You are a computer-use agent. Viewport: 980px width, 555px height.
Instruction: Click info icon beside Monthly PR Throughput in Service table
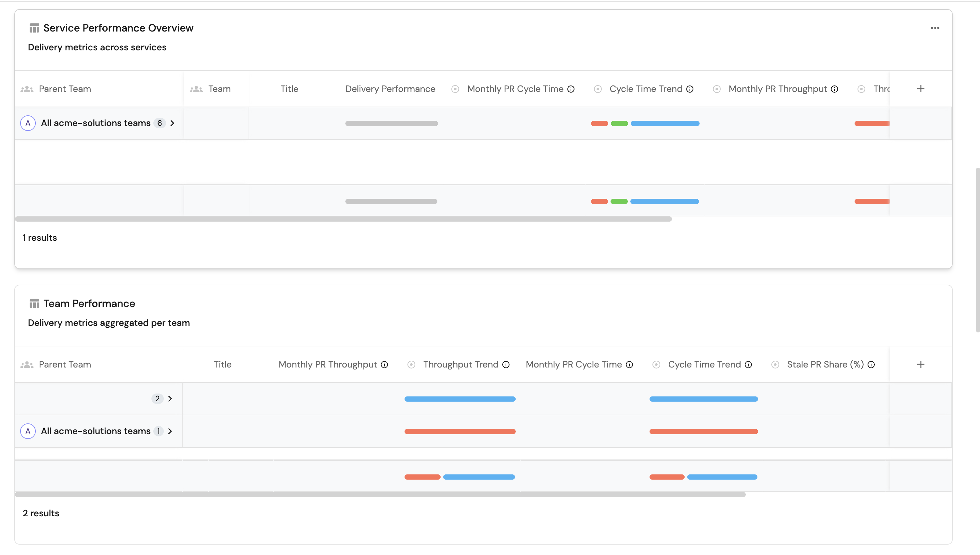tap(834, 89)
